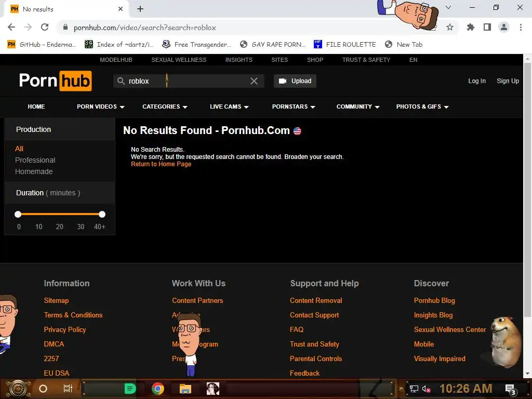Open a new tab with the plus icon
This screenshot has height=399, width=532.
[140, 9]
